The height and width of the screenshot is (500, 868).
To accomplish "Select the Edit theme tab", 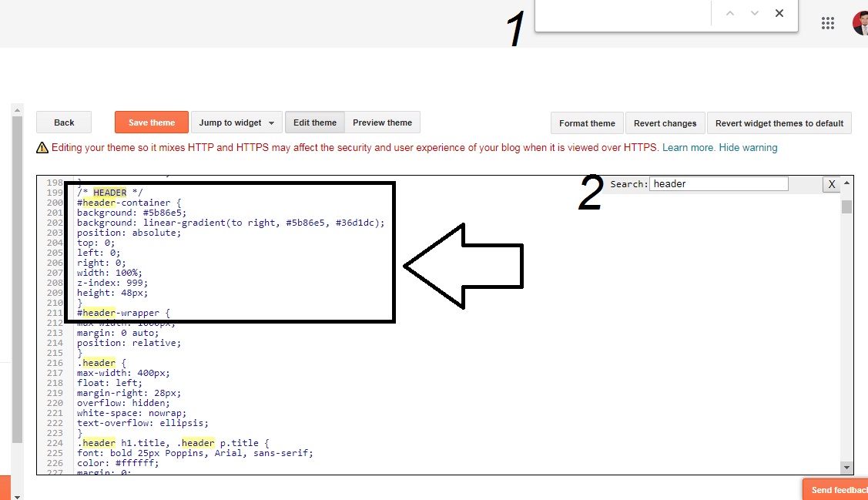I will coord(314,122).
